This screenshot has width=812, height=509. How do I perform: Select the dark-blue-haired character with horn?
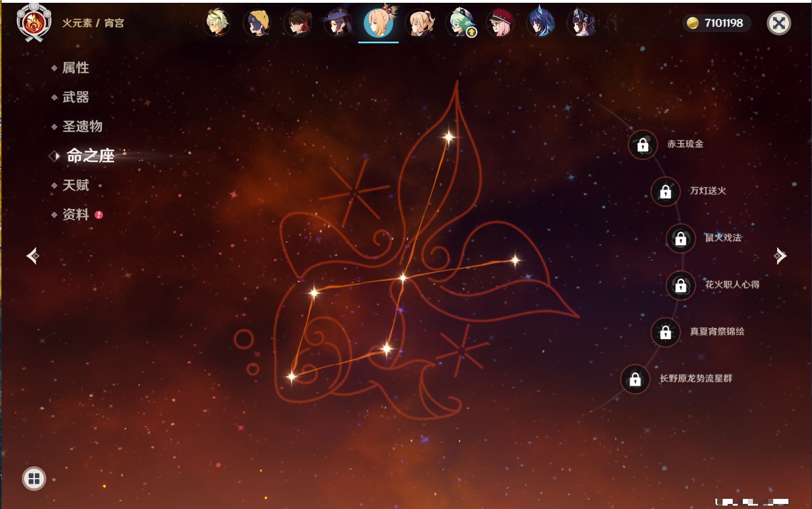(541, 23)
